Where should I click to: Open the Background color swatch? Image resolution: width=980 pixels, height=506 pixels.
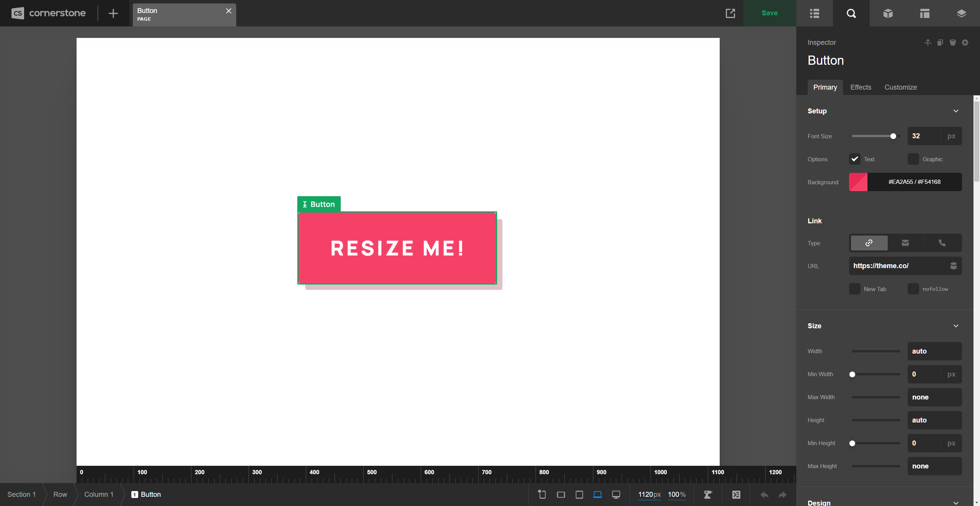(858, 182)
